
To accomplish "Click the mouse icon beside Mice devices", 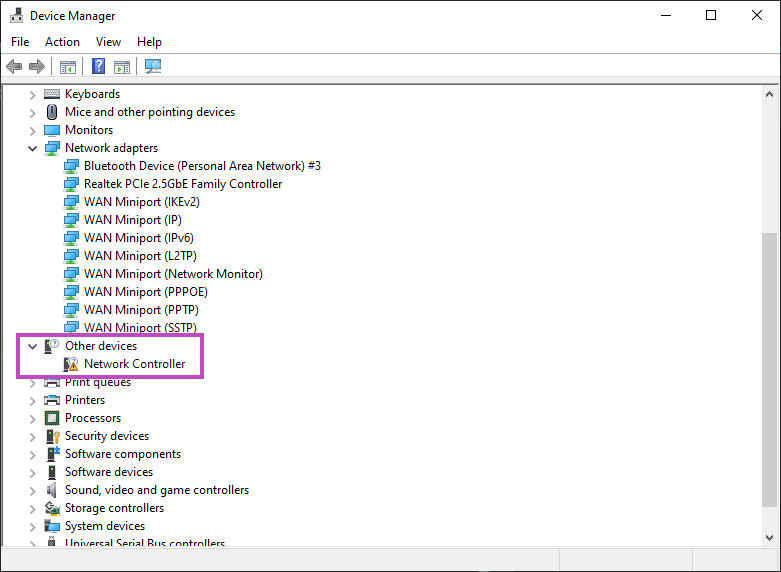I will pyautogui.click(x=52, y=112).
